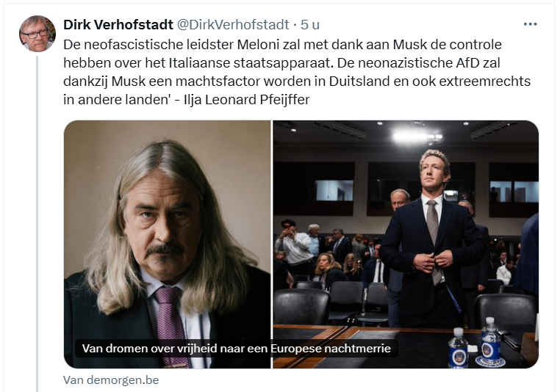The width and height of the screenshot is (560, 392).
Task: Follow the 'Van demorgen.be' source link
Action: click(x=111, y=380)
